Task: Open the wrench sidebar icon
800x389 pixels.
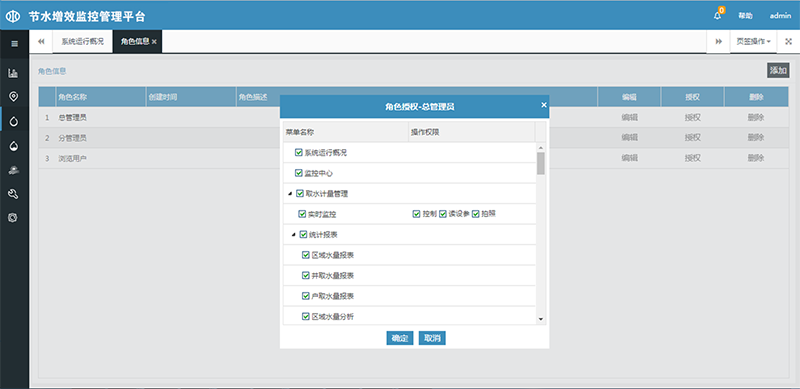Action: pos(13,194)
